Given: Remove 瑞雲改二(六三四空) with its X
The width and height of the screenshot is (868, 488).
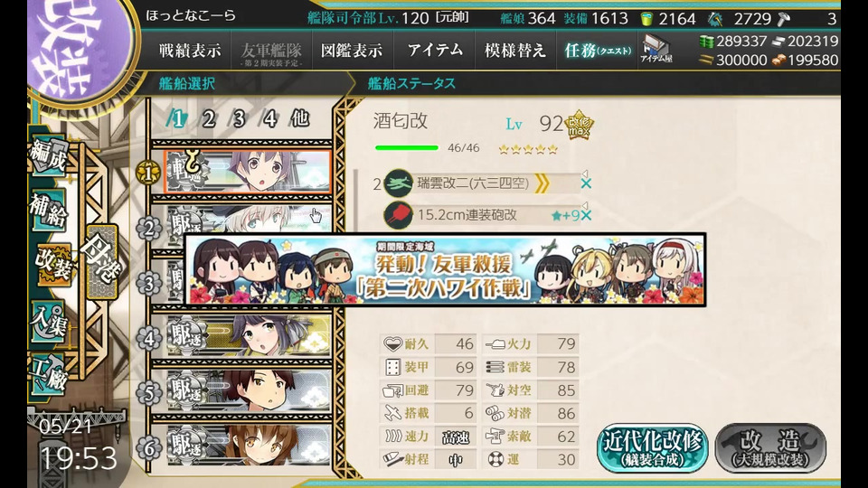Looking at the screenshot, I should tap(586, 183).
